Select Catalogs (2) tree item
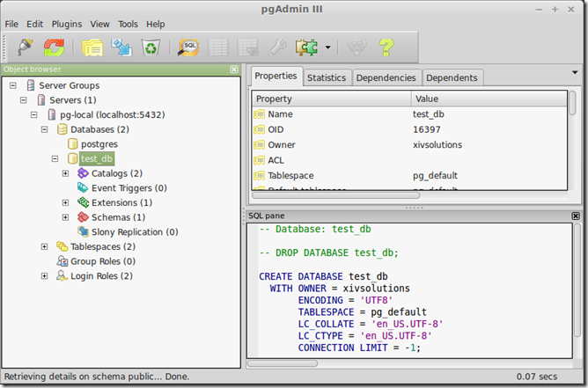 point(117,173)
